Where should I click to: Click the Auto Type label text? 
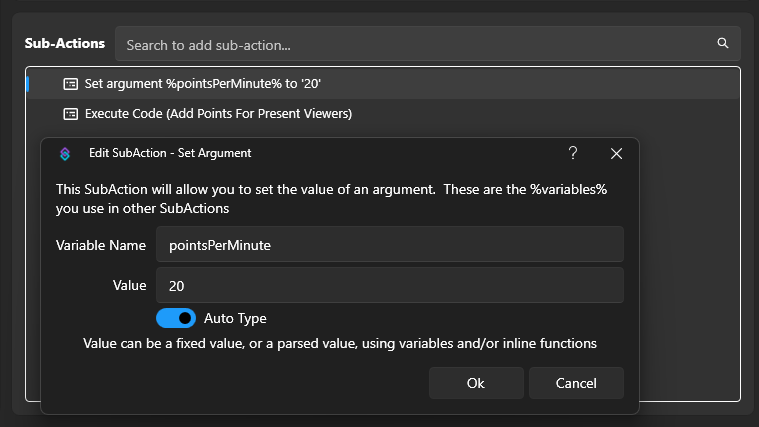pos(235,318)
